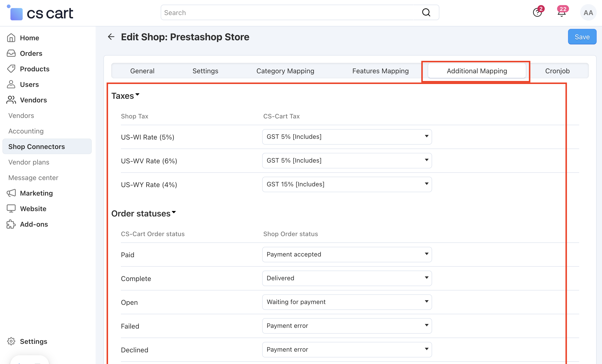Open the help icon with badge 2
This screenshot has width=602, height=364.
(x=537, y=12)
